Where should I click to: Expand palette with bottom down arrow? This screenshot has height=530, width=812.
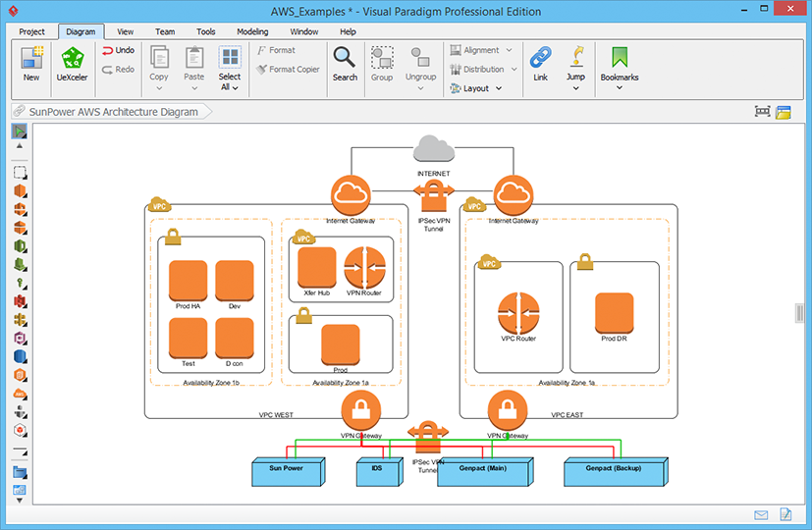point(20,501)
